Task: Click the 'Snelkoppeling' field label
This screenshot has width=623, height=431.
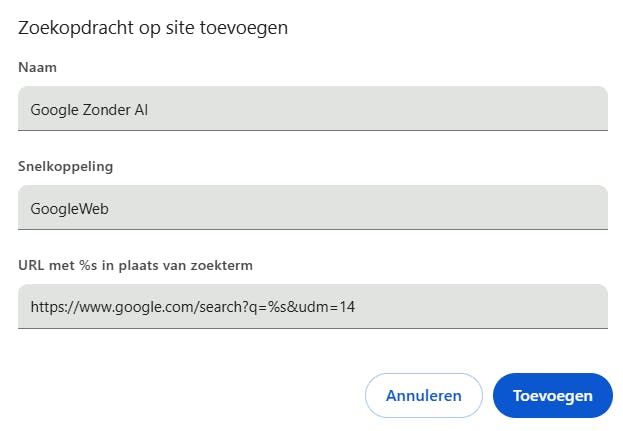Action: tap(65, 166)
